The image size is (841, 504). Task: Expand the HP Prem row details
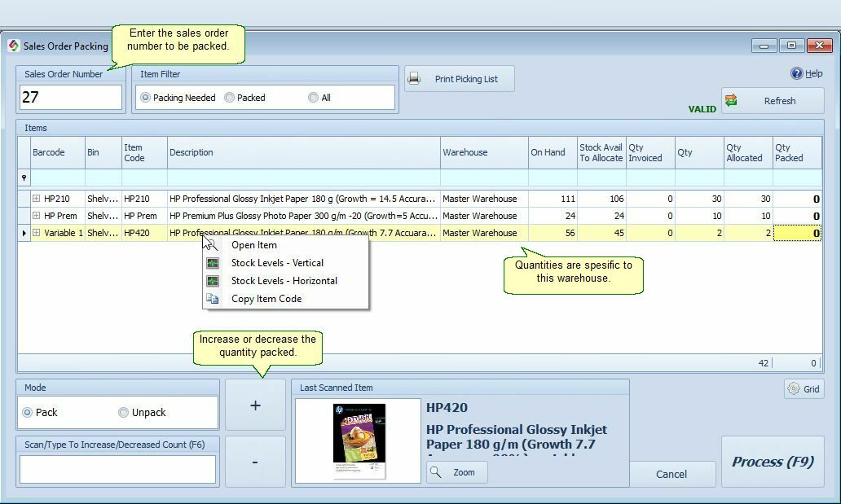[x=36, y=216]
